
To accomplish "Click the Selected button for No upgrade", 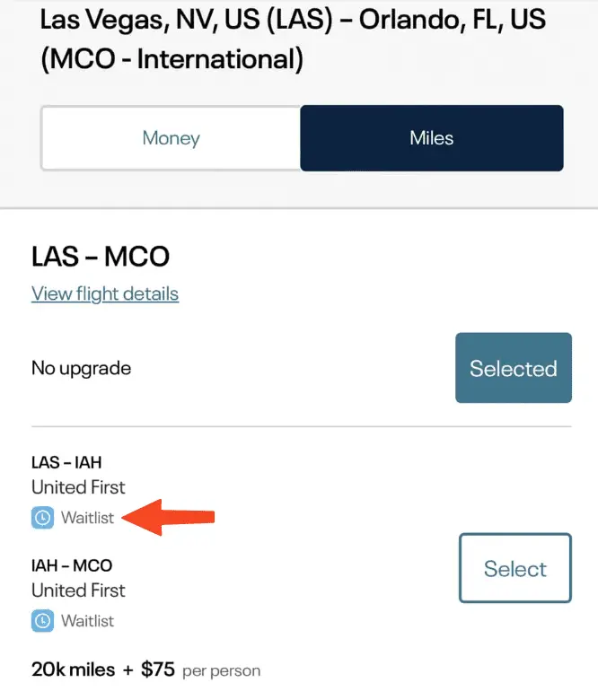I will point(513,368).
